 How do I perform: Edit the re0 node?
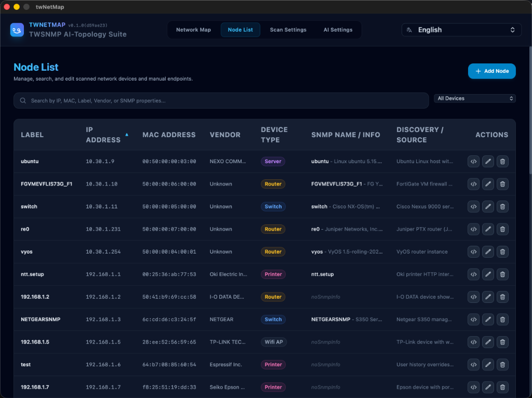pyautogui.click(x=488, y=229)
